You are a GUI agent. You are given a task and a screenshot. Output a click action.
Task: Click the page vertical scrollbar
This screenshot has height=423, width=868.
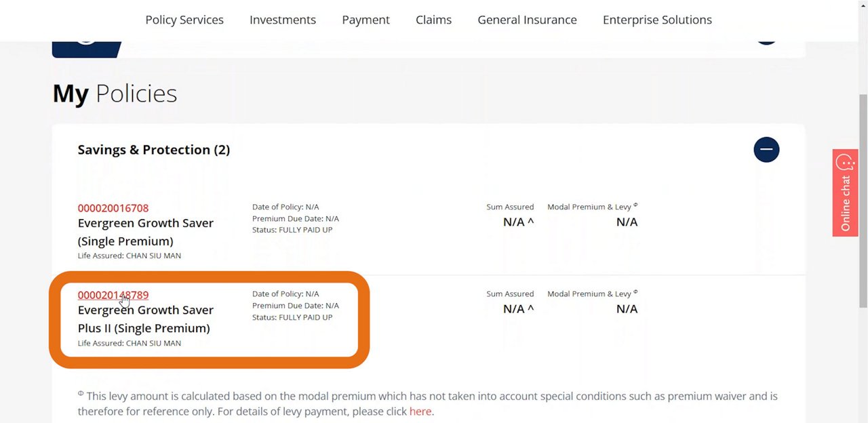click(x=863, y=203)
